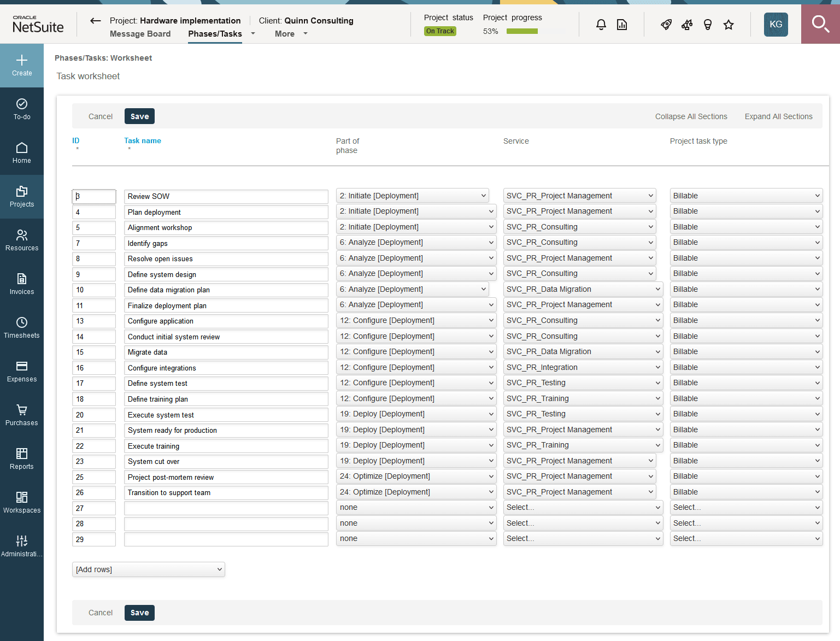
Task: Click the top Save button
Action: pyautogui.click(x=140, y=116)
